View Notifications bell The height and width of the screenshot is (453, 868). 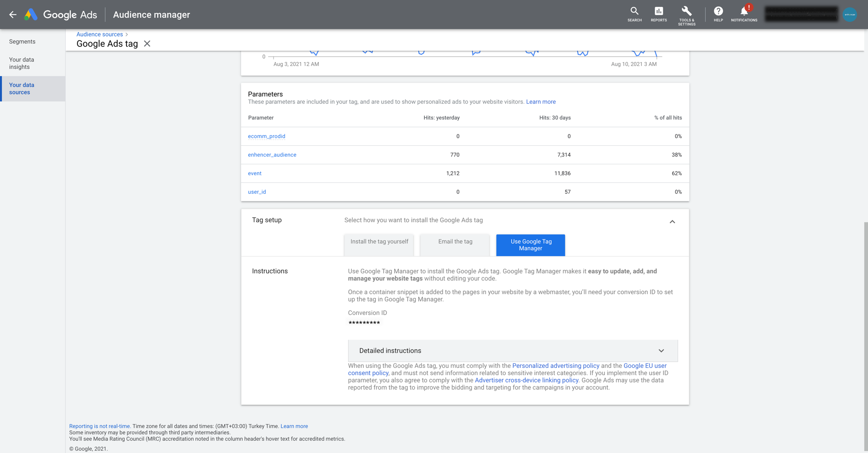(744, 14)
